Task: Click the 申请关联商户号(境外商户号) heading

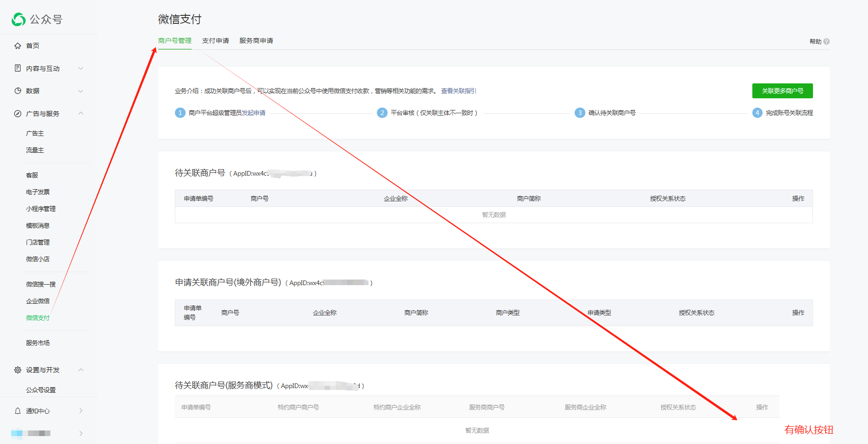Action: tap(228, 282)
